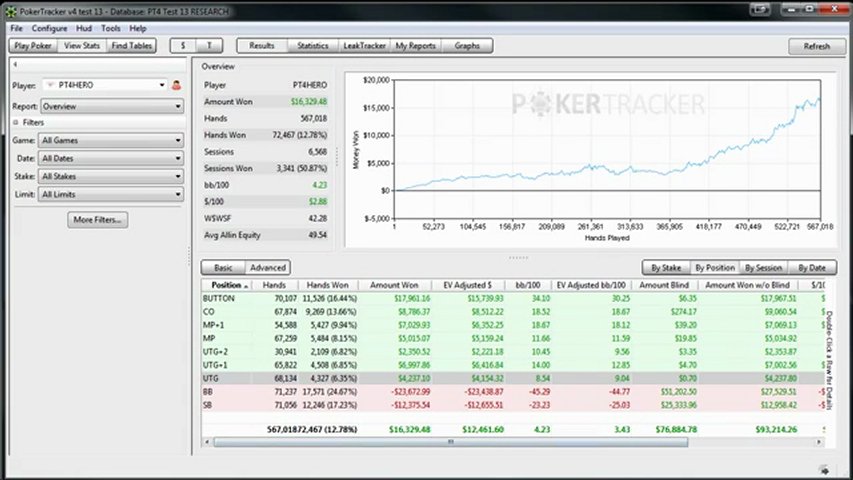Open the Results tab
853x480 pixels.
[262, 46]
